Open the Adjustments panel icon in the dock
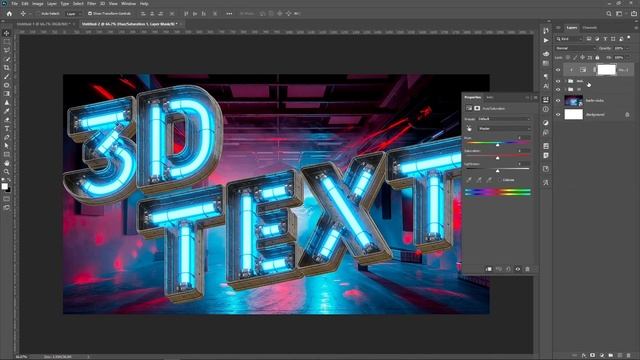The height and width of the screenshot is (360, 640). pos(546,123)
